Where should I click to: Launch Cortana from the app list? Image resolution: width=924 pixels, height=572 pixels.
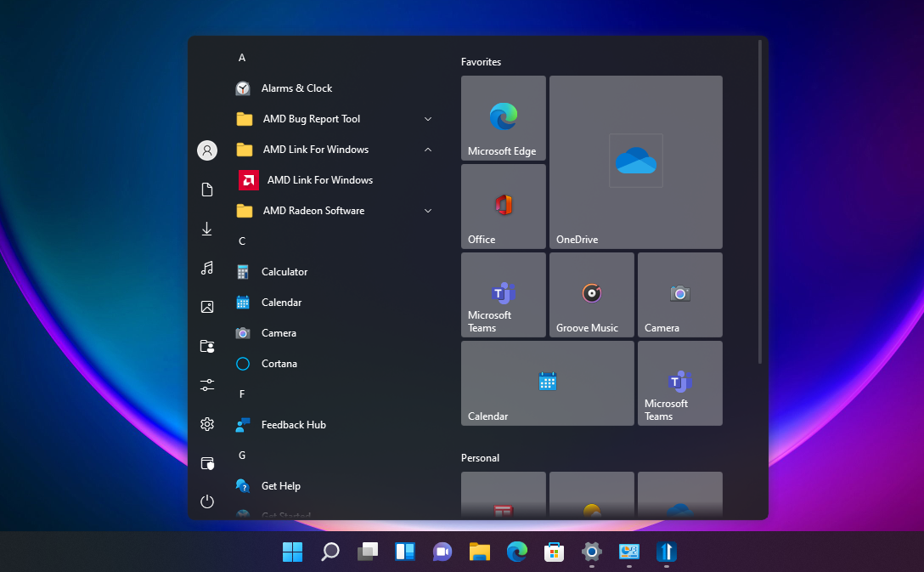click(336, 364)
